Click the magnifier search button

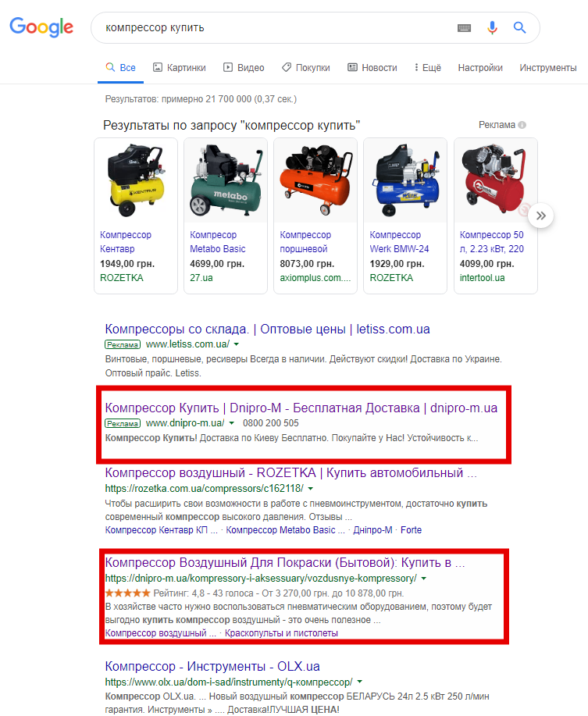coord(520,28)
